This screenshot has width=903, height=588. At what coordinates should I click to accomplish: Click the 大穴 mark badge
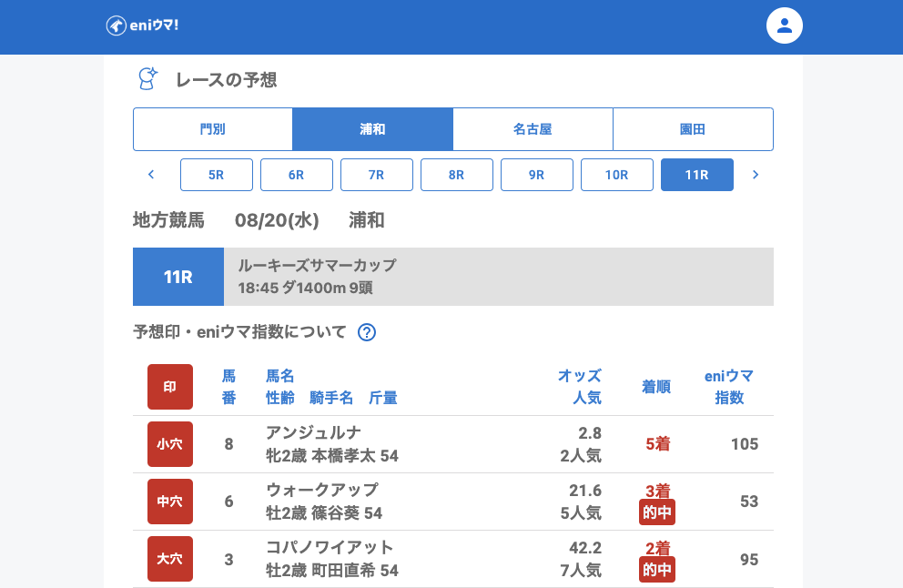tap(170, 559)
